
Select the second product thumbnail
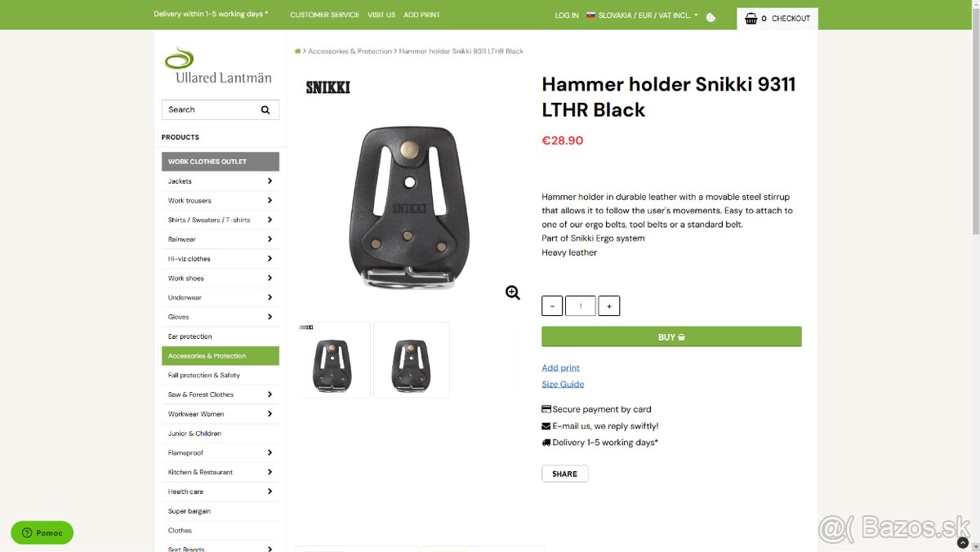(412, 360)
